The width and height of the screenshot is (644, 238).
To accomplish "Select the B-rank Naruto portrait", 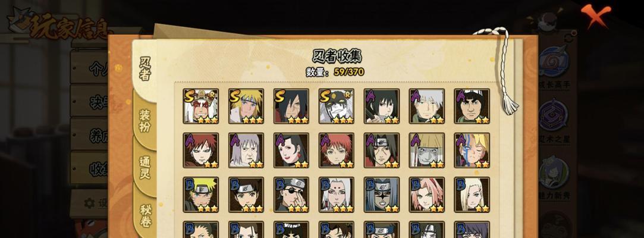I will click(x=201, y=195).
